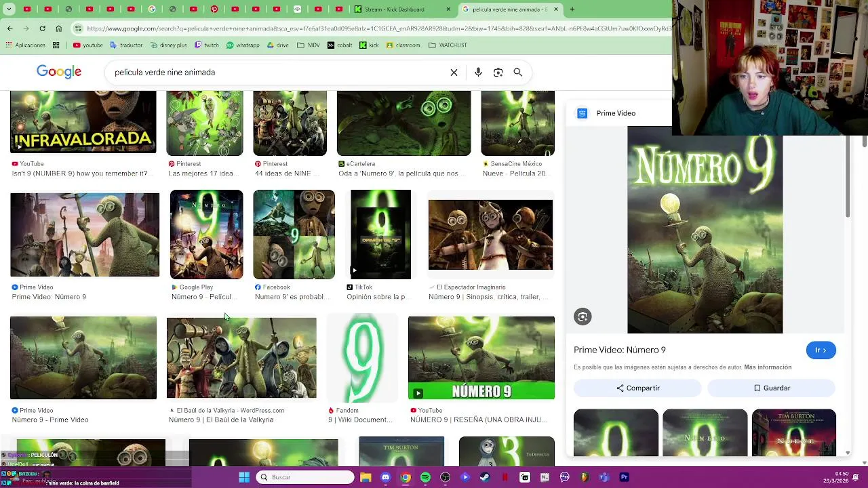Screen dimensions: 868x488
Task: Click the magnifier search submit icon
Action: coord(517,73)
